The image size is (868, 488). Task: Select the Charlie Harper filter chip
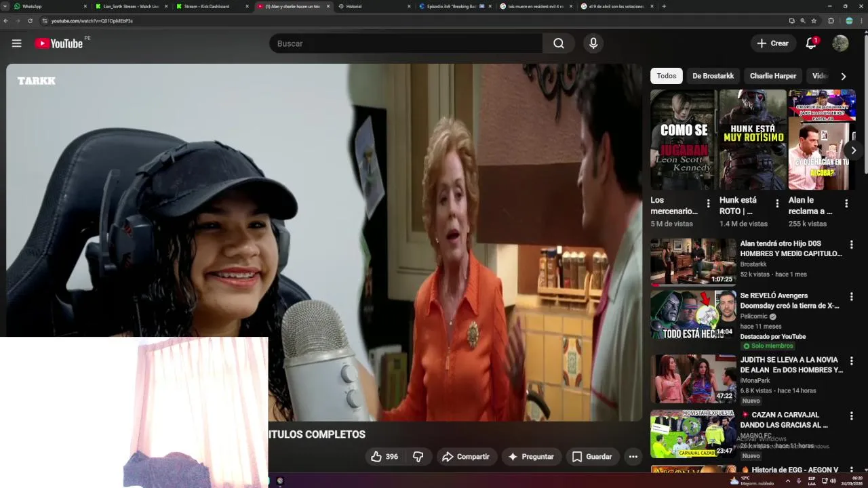773,76
